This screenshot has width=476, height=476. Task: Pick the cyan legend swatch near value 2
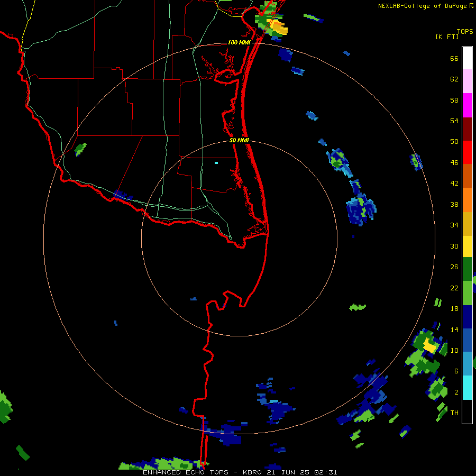tap(467, 388)
